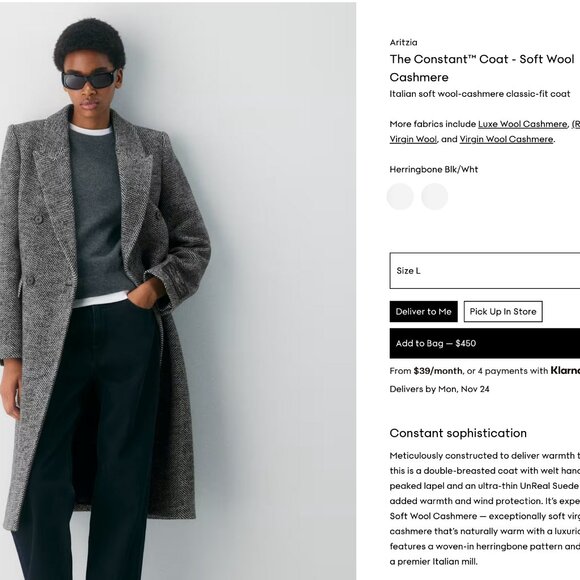
Task: Click the $39/month financing text
Action: [x=438, y=371]
